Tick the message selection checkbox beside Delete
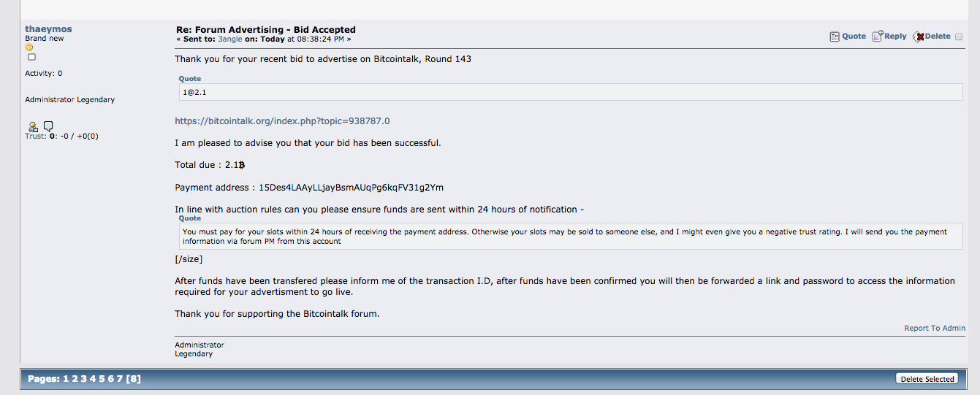Screen dimensions: 980x395 click(959, 37)
